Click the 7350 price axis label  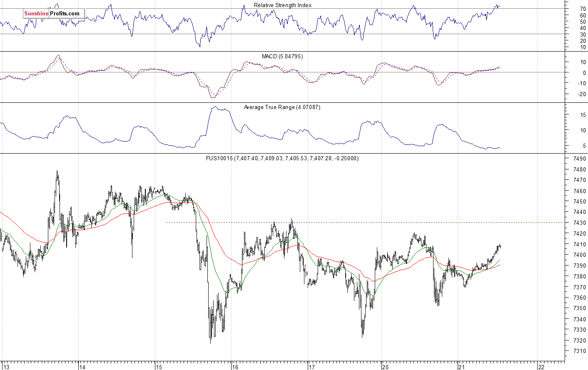coord(580,308)
